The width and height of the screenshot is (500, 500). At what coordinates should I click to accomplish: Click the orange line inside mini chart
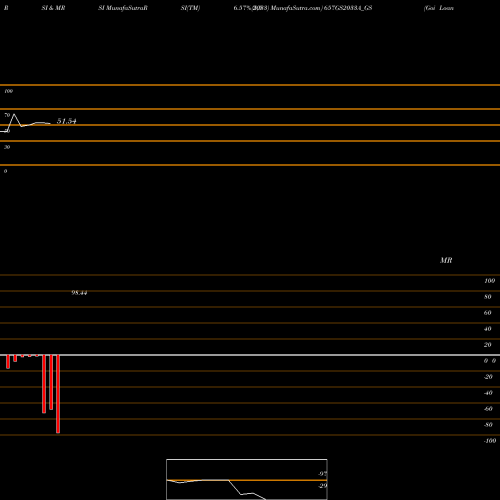click(247, 480)
